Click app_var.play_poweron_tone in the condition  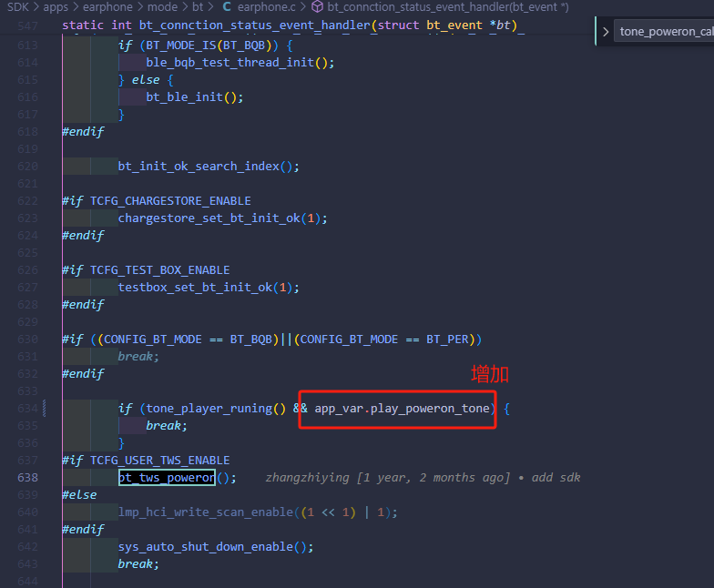pos(402,408)
